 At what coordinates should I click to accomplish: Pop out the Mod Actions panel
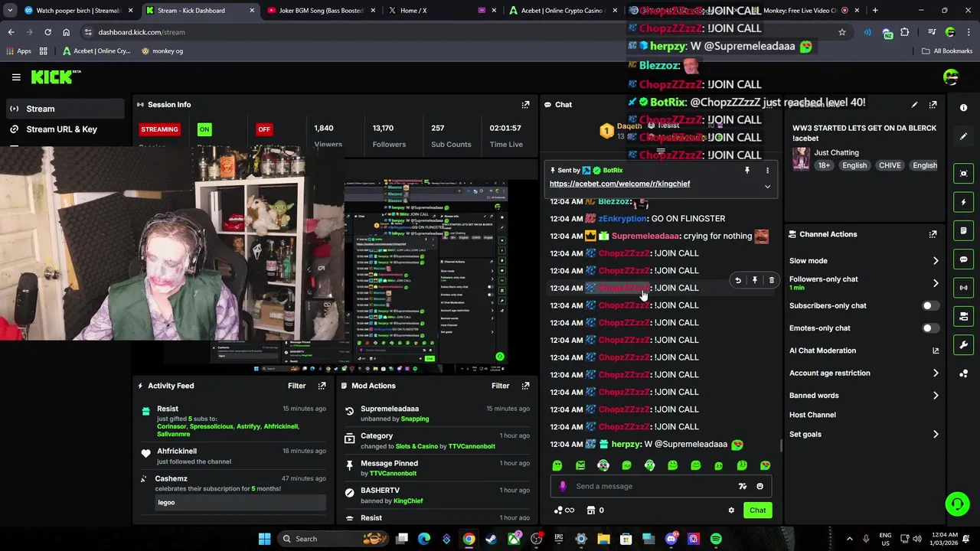tap(525, 386)
